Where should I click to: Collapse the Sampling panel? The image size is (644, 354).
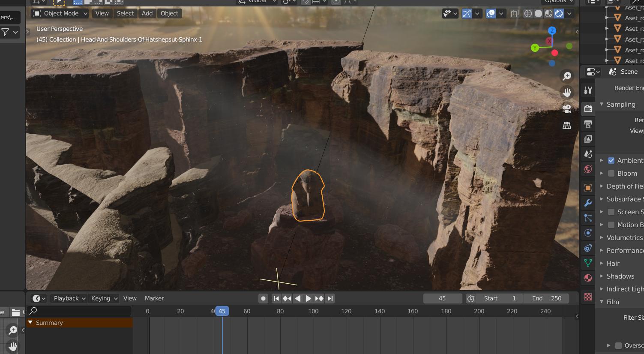(x=602, y=104)
